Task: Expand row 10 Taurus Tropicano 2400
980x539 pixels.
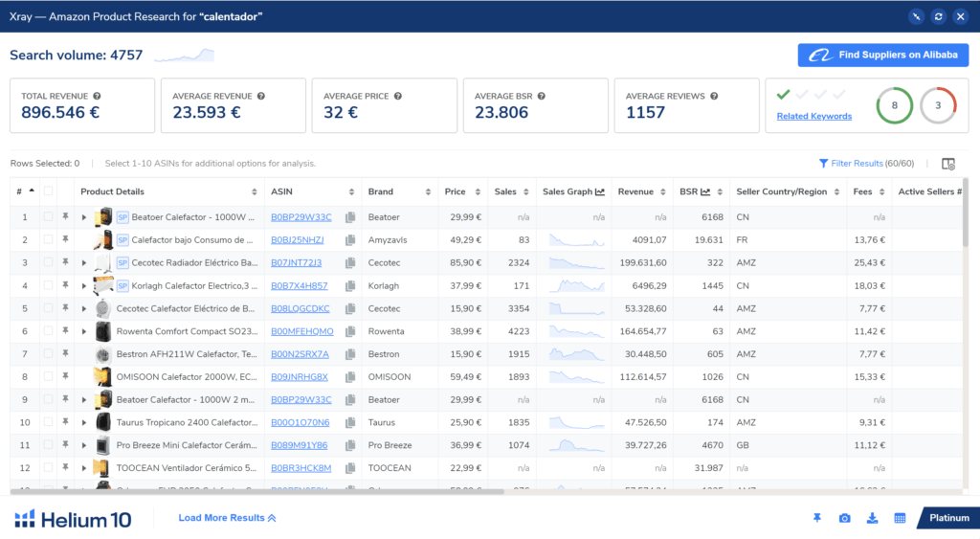Action: pos(84,423)
